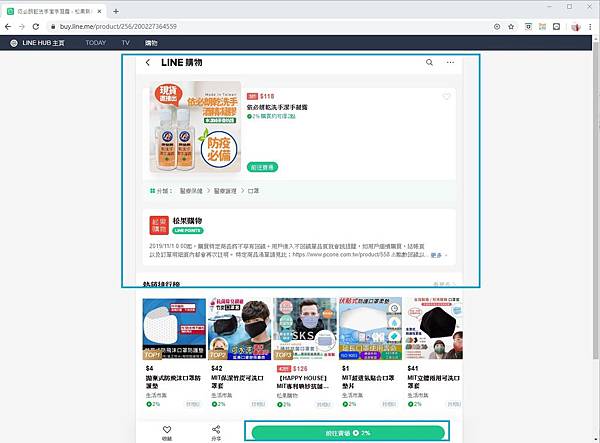The image size is (600, 443).
Task: Click the back chevron beside LINE 購物
Action: click(x=148, y=62)
